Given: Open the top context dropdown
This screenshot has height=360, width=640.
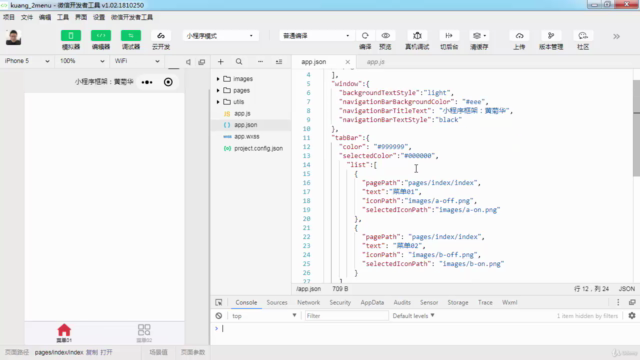Looking at the screenshot, I should coord(264,316).
